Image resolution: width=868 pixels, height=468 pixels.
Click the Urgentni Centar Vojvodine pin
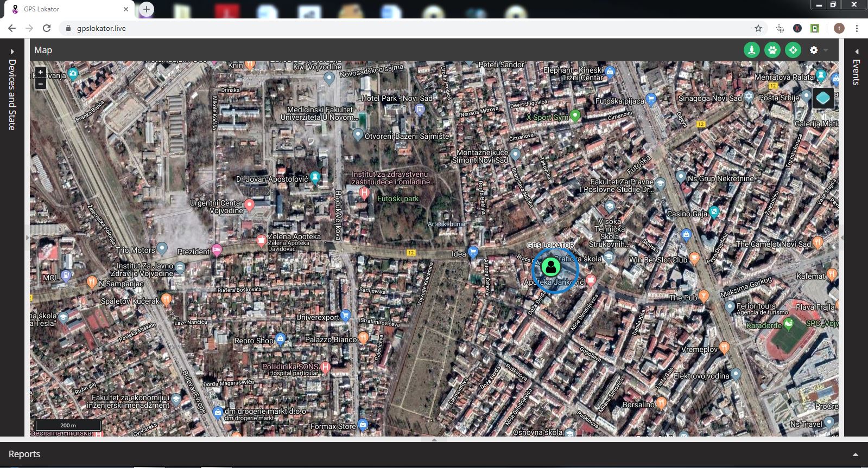point(249,205)
